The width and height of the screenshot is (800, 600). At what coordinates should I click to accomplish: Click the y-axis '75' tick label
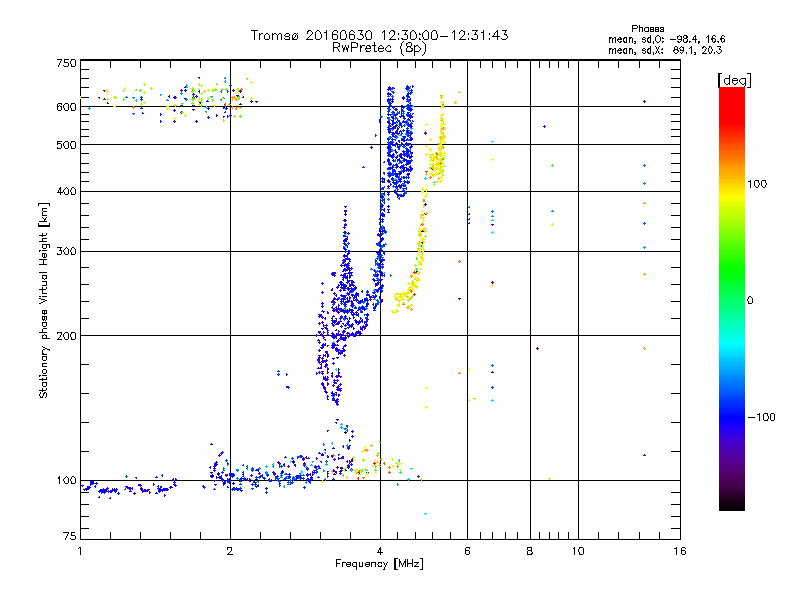pyautogui.click(x=70, y=536)
